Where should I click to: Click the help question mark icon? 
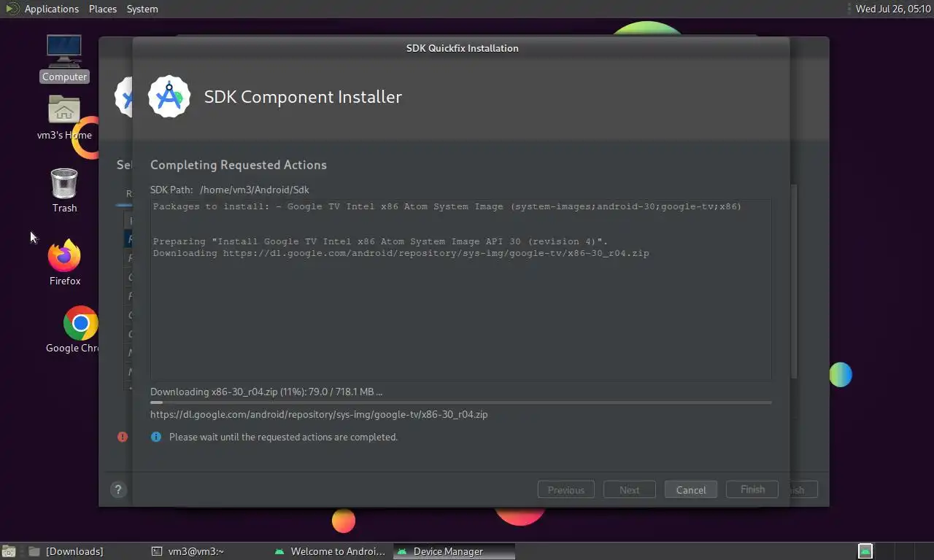118,490
